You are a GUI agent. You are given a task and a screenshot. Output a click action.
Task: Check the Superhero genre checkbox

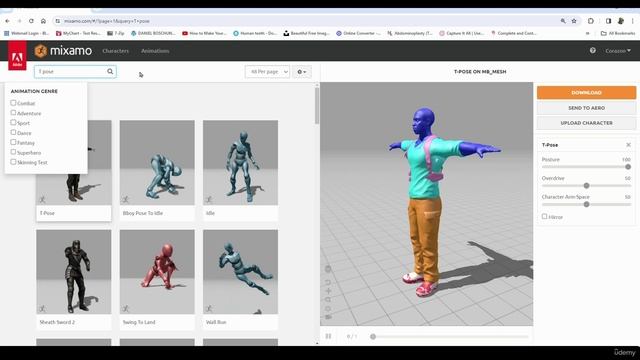[13, 152]
